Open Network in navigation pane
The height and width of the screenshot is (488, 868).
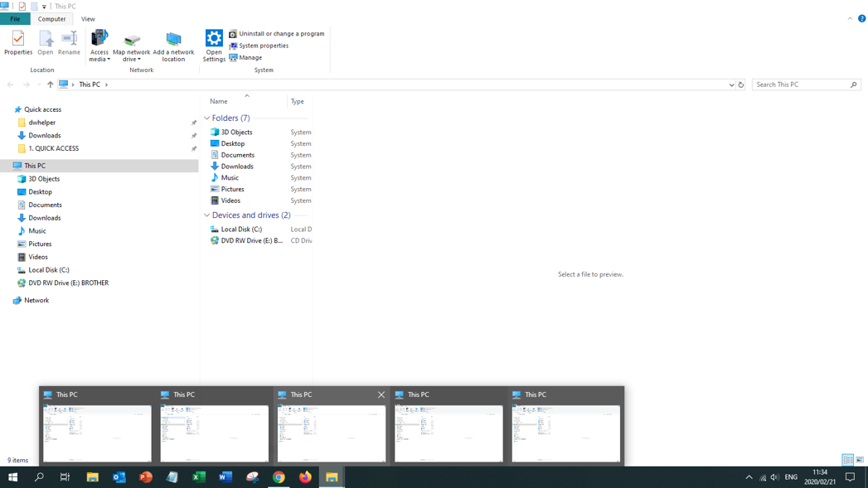pyautogui.click(x=36, y=301)
